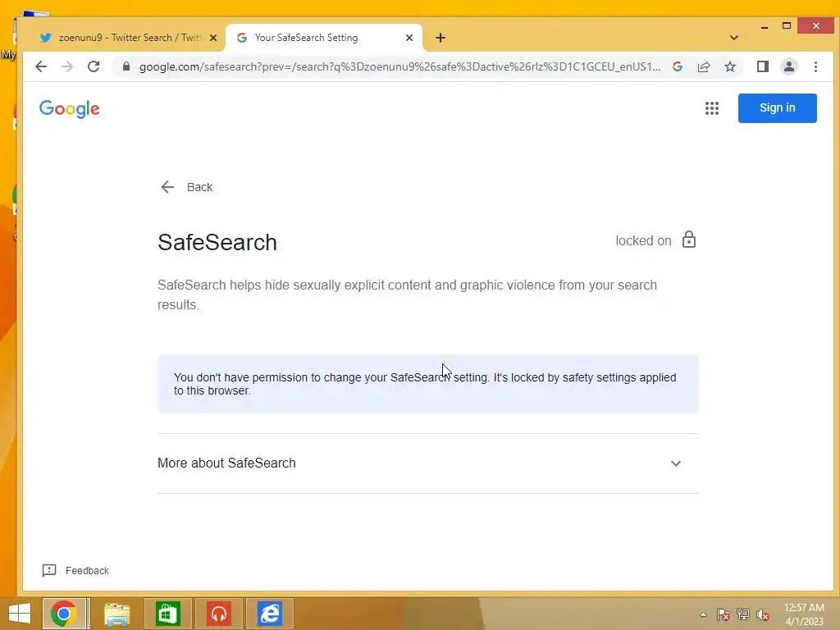Click the SafeSearch heading
Viewport: 840px width, 630px height.
click(x=217, y=242)
